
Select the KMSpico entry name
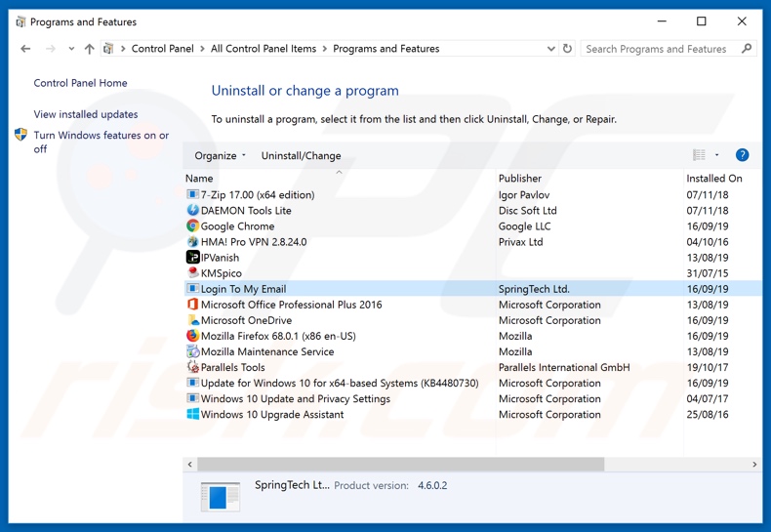(222, 273)
